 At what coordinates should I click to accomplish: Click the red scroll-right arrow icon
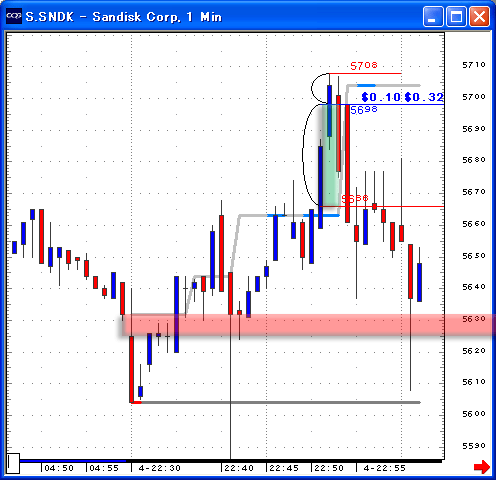point(482,467)
